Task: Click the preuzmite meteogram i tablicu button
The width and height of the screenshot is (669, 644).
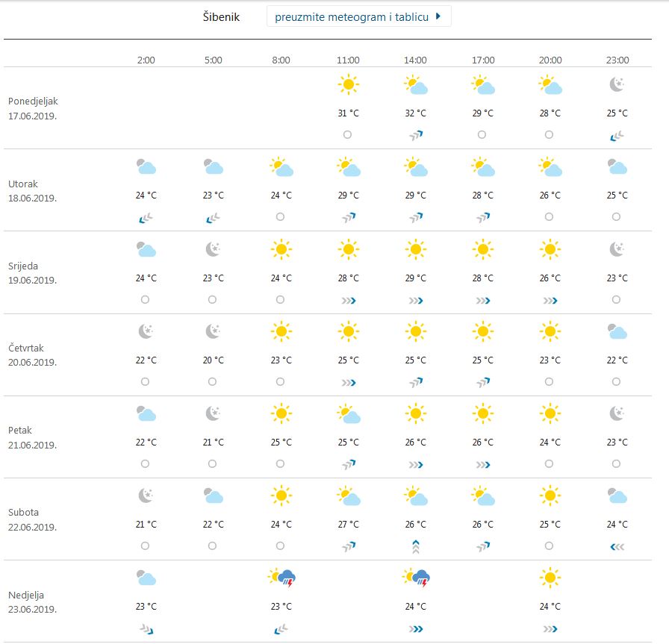Action: tap(358, 15)
